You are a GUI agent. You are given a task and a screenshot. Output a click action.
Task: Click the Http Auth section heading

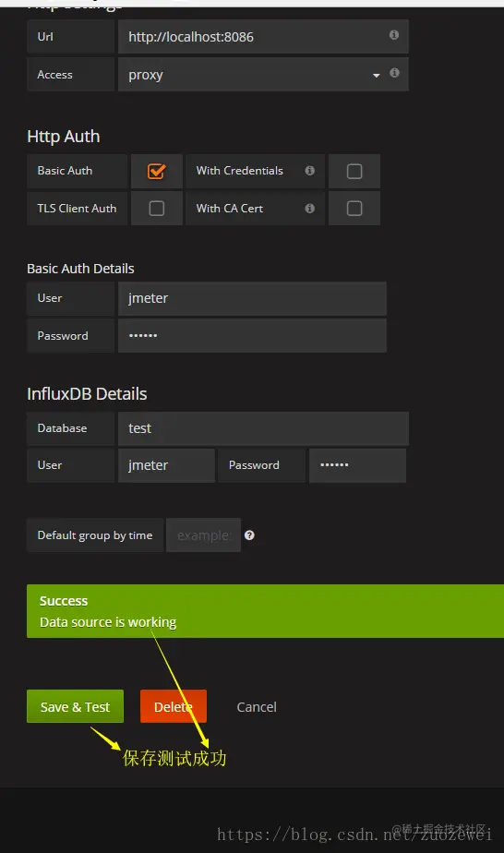coord(63,136)
